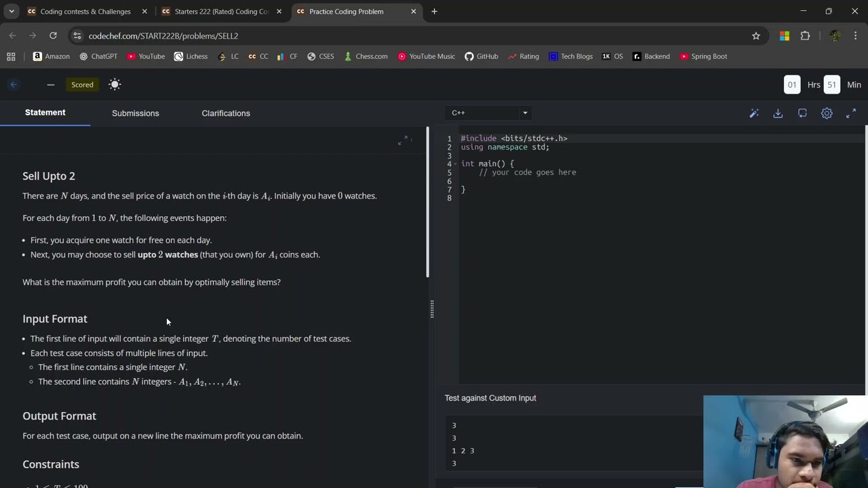Expand the problem statement to fullscreen
Image resolution: width=868 pixels, height=488 pixels.
403,140
